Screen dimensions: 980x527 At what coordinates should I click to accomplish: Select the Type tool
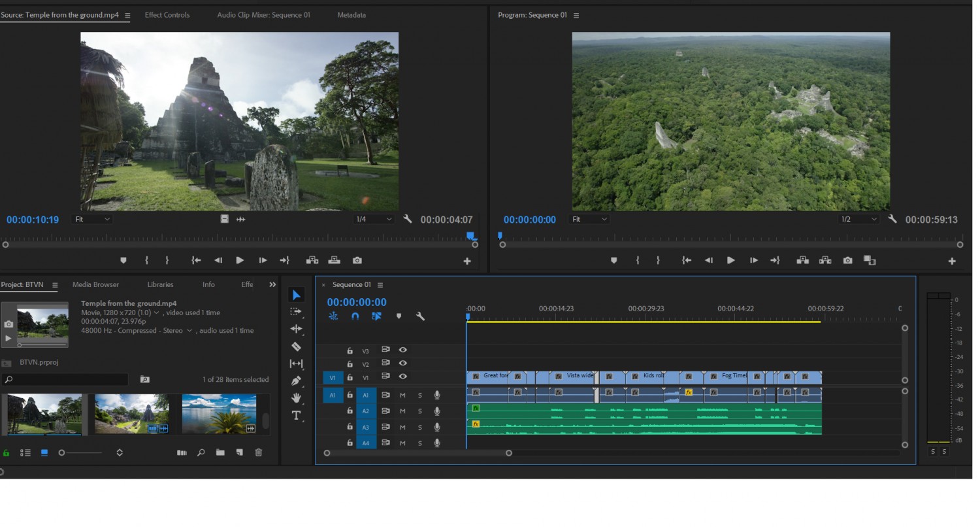point(296,415)
